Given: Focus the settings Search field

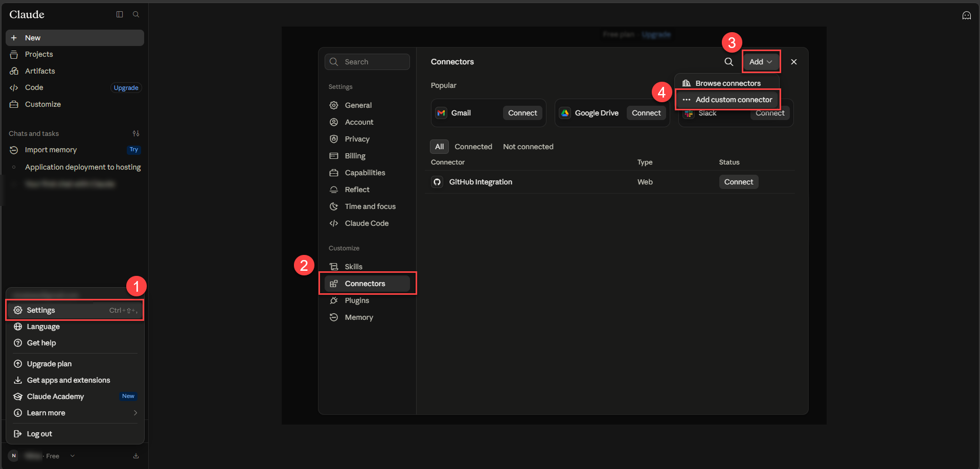Looking at the screenshot, I should click(x=367, y=62).
